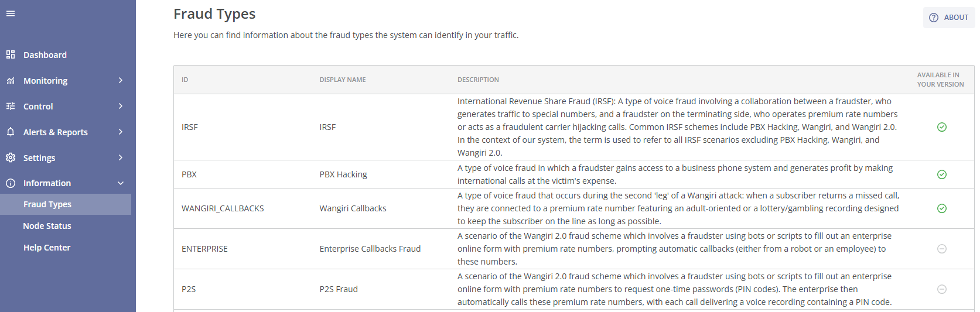The width and height of the screenshot is (980, 312).
Task: Expand the Monitoring submenu chevron
Action: coord(121,80)
